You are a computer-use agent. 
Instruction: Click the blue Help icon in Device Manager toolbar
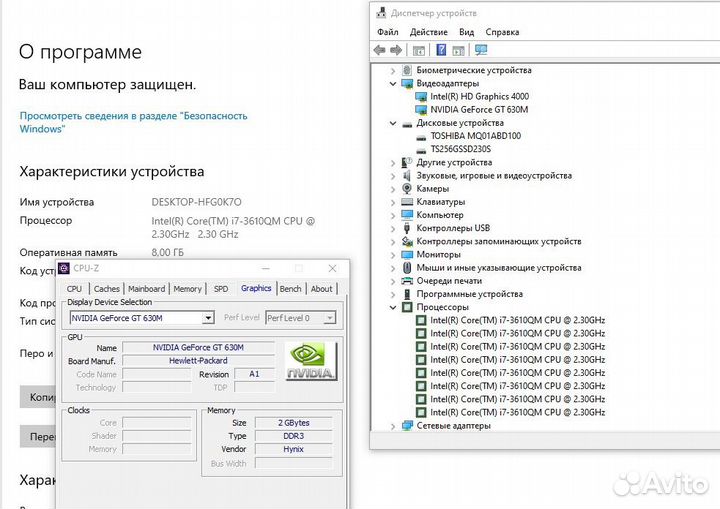(x=441, y=50)
